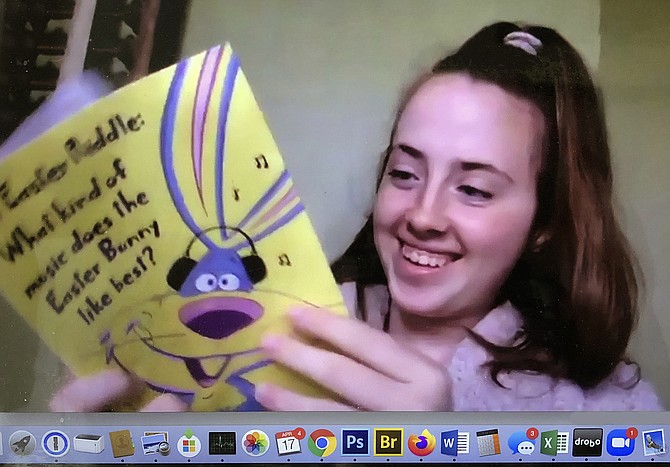Open Activity Monitor in the Dock

point(222,443)
